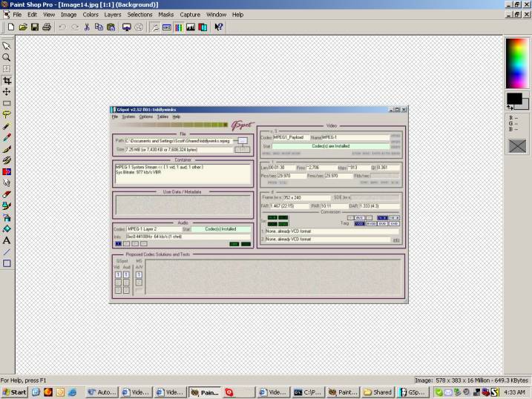Activate context Help arrow-question icon
This screenshot has width=532, height=399.
click(x=218, y=27)
